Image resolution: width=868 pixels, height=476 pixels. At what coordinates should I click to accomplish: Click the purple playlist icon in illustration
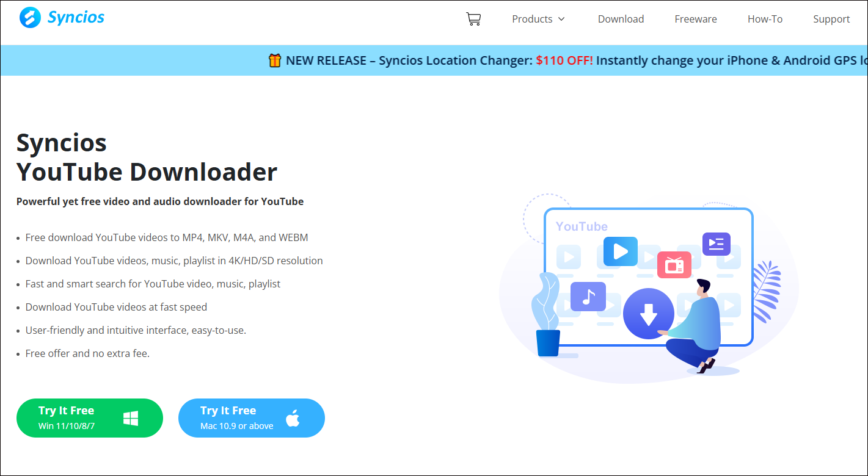click(x=717, y=244)
